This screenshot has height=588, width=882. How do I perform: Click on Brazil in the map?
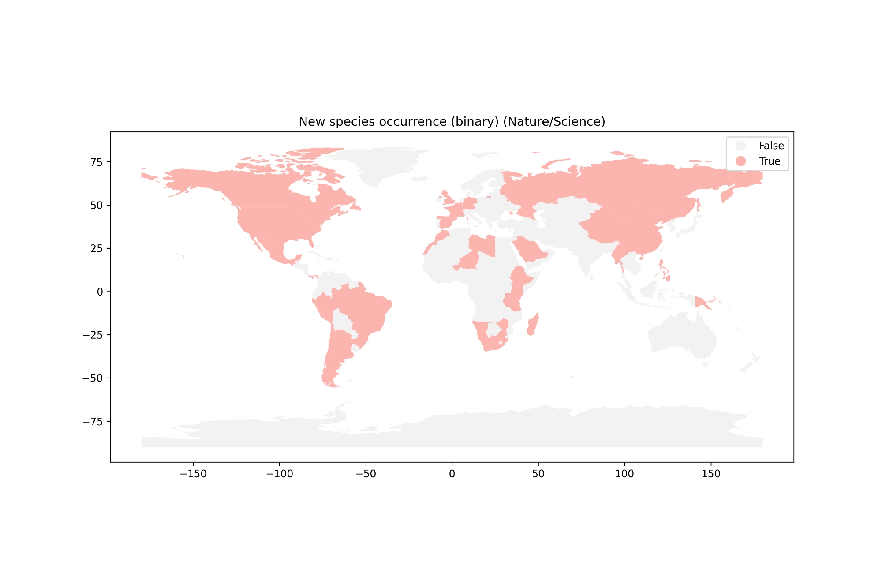366,311
